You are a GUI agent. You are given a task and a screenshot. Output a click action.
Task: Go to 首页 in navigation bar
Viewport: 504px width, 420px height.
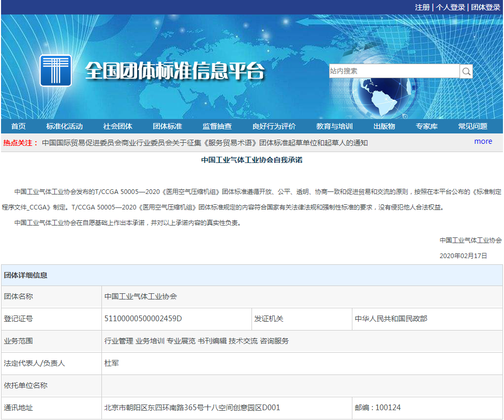click(18, 126)
